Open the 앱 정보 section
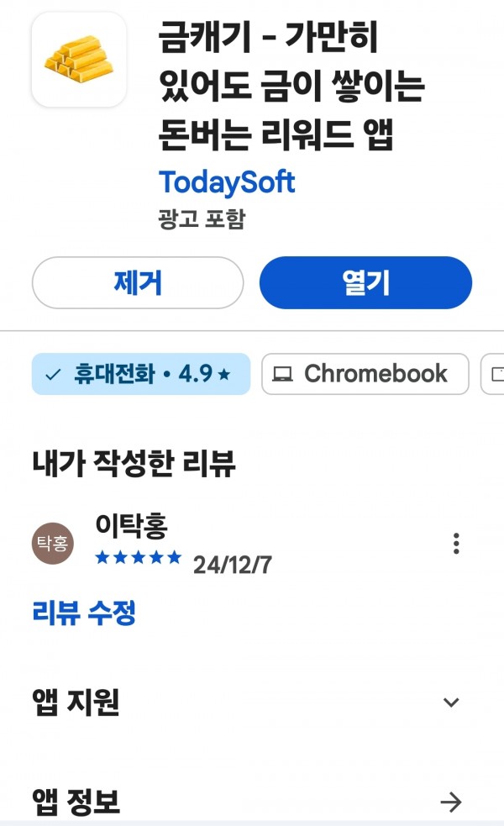 246,802
